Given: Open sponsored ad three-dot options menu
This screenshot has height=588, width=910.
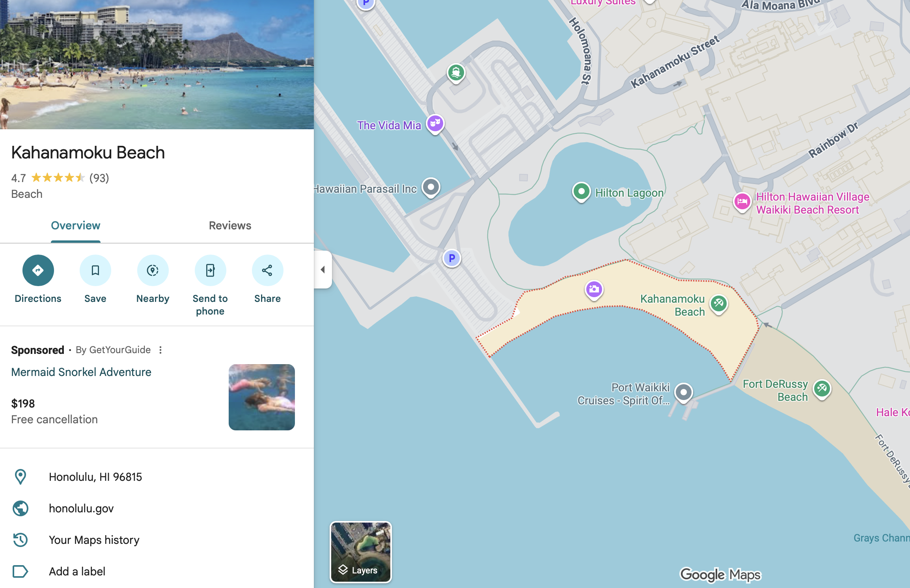Looking at the screenshot, I should pos(160,350).
